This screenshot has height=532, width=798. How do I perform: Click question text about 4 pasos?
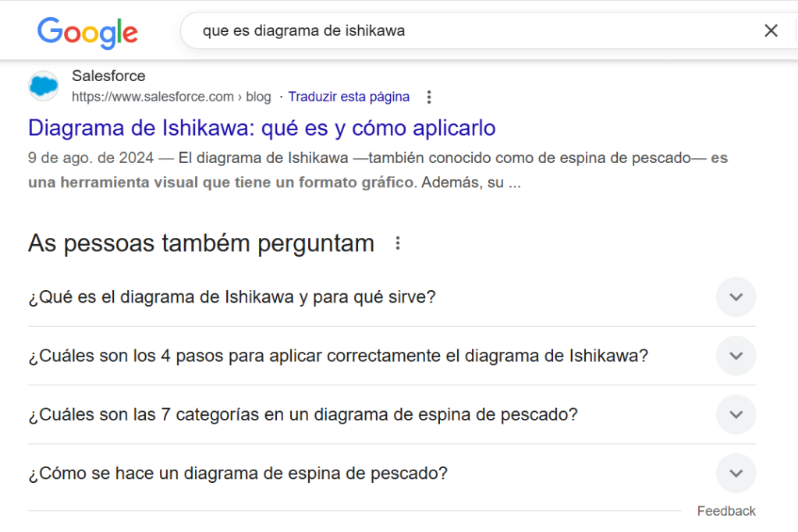338,356
